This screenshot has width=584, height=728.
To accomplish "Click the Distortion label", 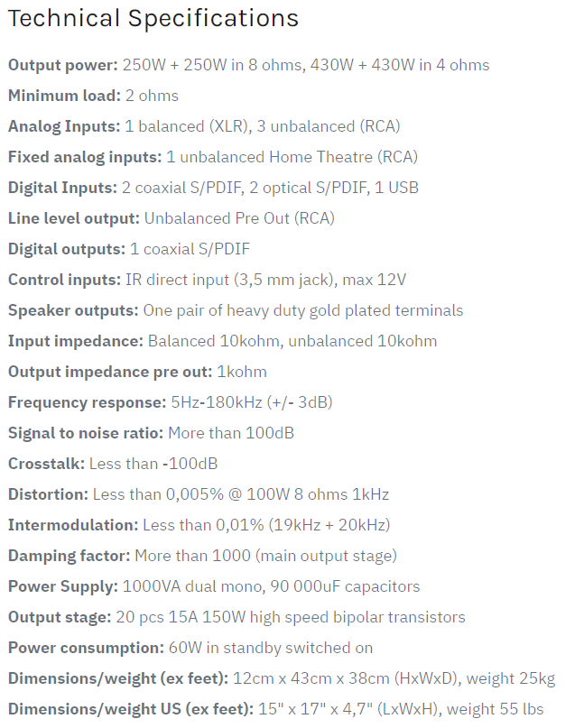I will point(49,494).
